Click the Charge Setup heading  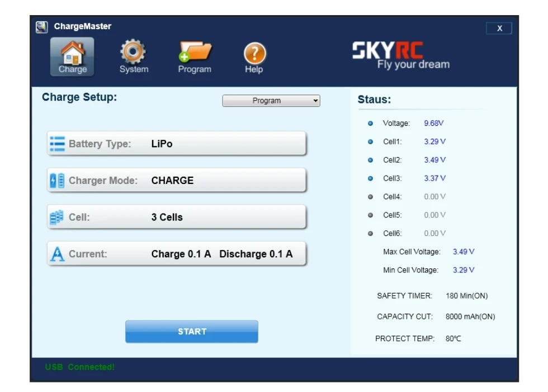click(79, 97)
